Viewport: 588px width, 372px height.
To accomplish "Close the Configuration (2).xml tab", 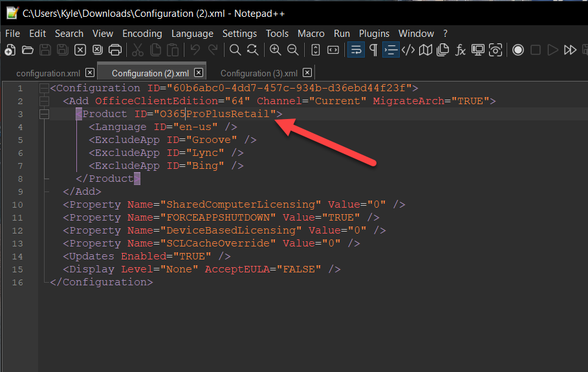I will [199, 72].
